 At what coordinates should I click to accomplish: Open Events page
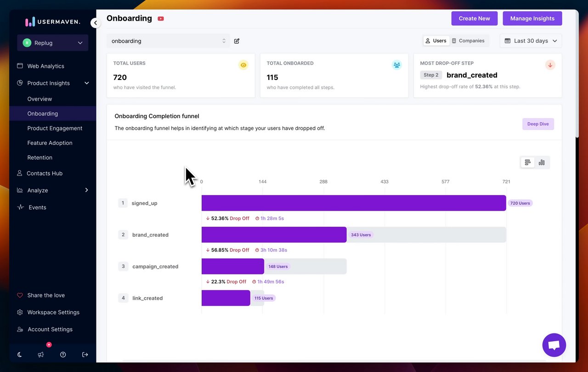[37, 207]
